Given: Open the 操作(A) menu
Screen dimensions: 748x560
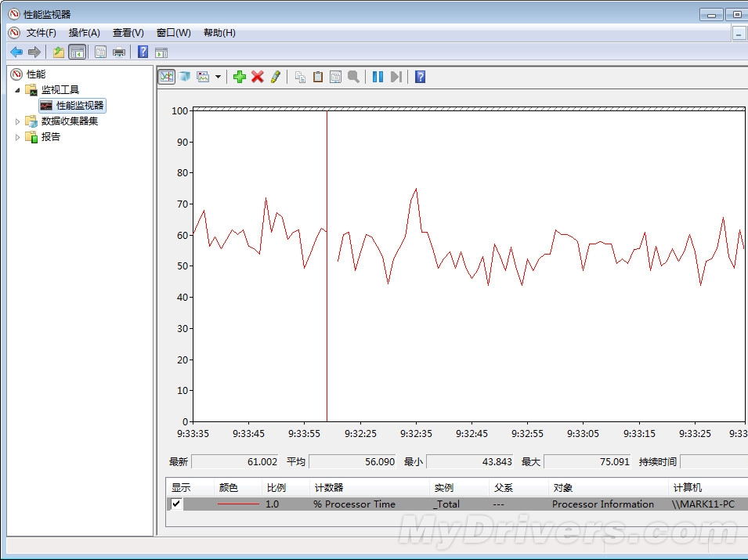Looking at the screenshot, I should pos(84,33).
